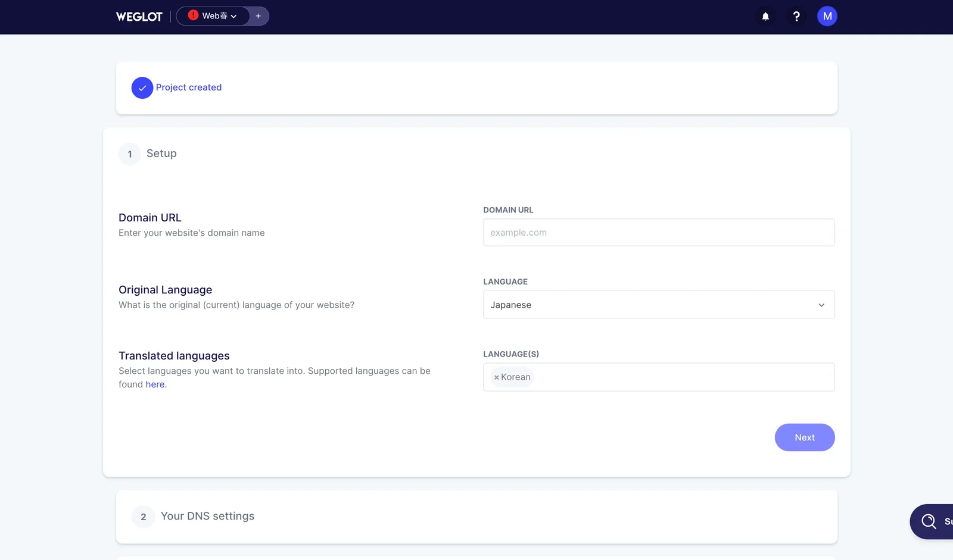Click the Project created label
This screenshot has height=560, width=953.
pos(189,87)
